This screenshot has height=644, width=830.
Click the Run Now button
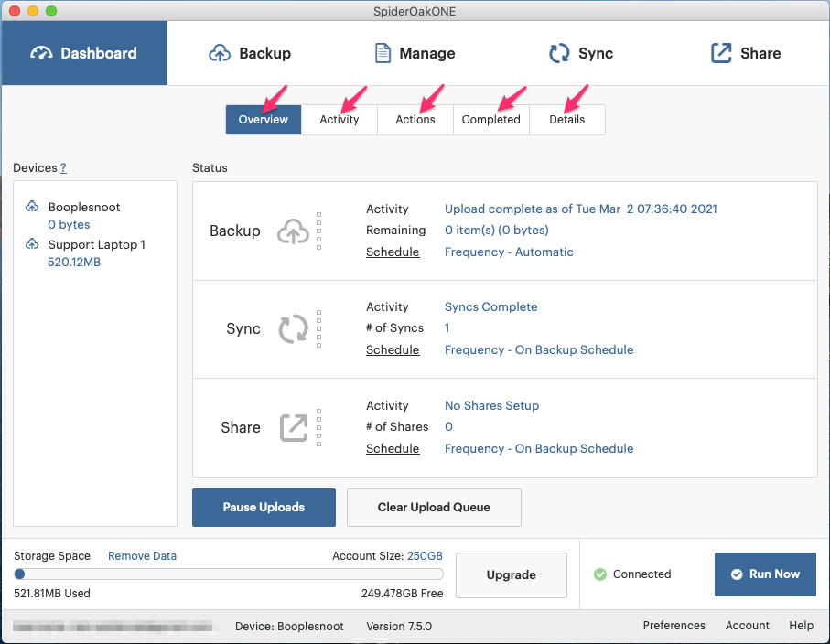click(765, 574)
